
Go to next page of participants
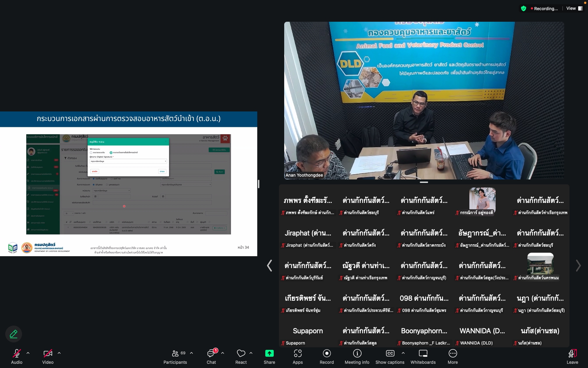[x=578, y=266]
